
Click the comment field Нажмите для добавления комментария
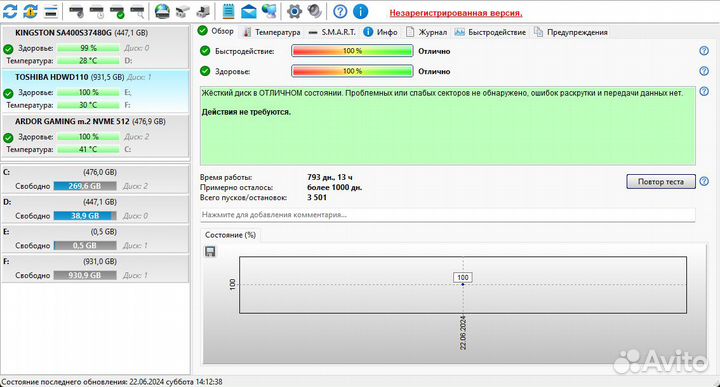point(448,214)
